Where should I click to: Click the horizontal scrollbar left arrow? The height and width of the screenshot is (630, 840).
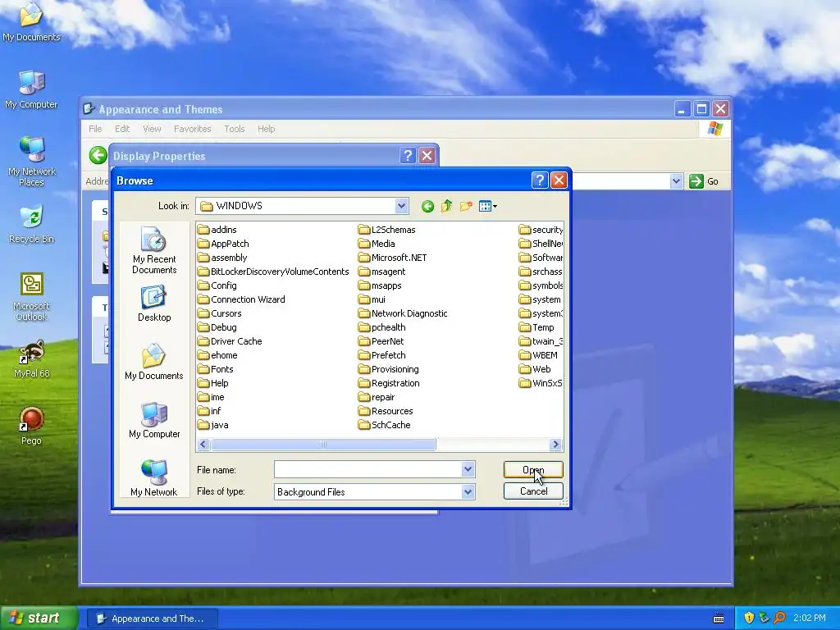tap(203, 444)
